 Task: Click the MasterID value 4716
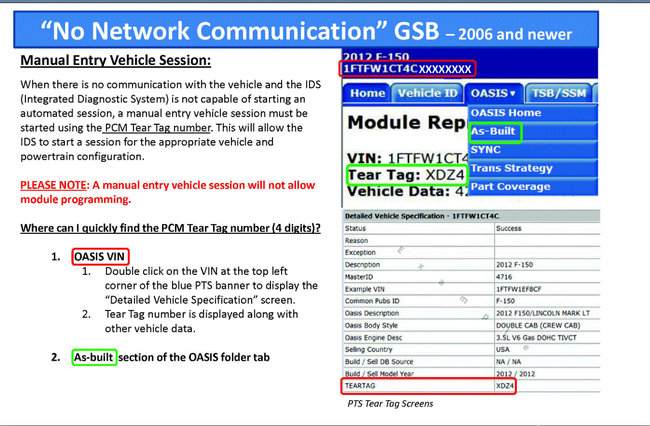point(504,277)
